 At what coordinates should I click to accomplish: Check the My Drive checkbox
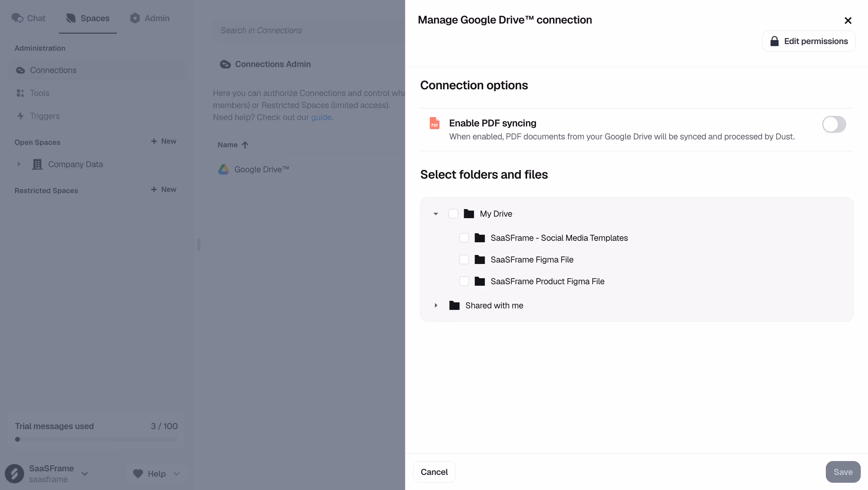[x=453, y=213]
